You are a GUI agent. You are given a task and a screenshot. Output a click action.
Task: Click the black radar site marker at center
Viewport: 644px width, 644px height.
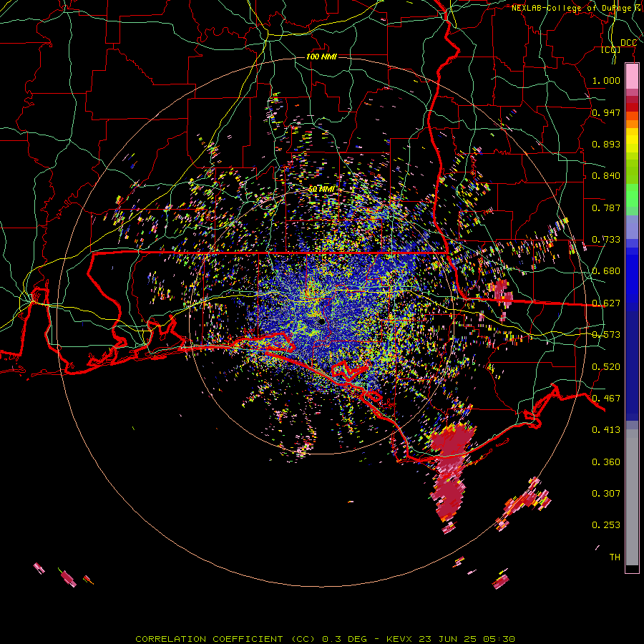pos(321,321)
